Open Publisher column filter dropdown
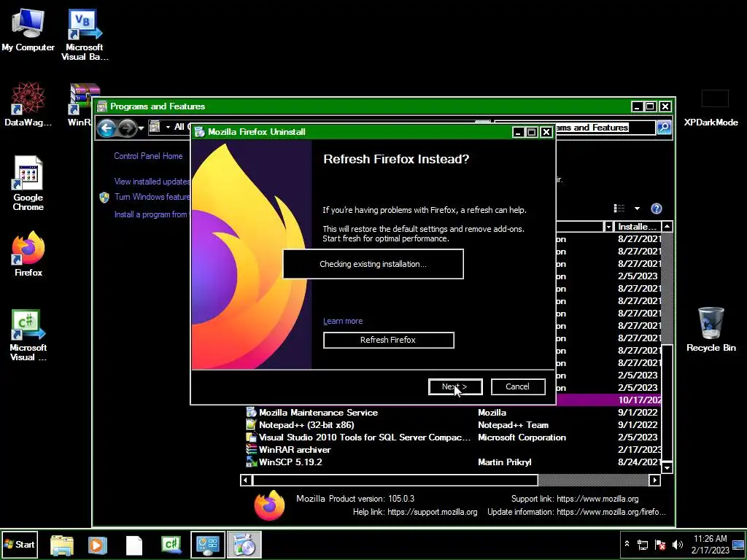747x560 pixels. [608, 227]
